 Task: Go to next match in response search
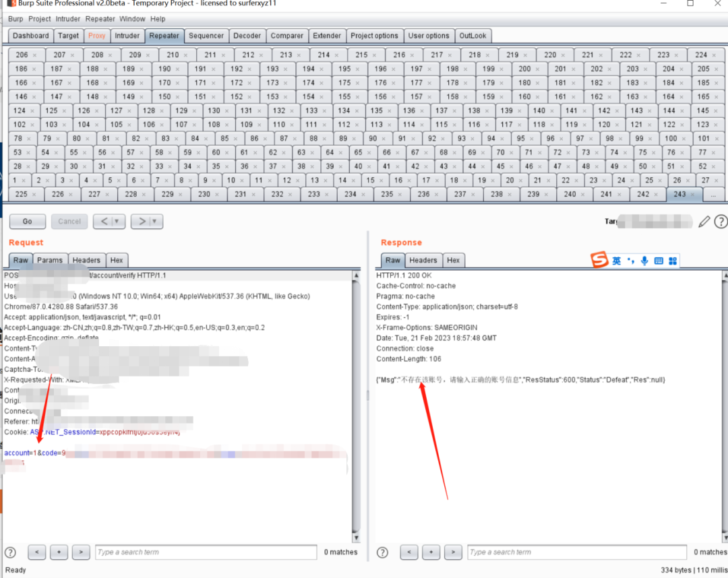tap(453, 552)
